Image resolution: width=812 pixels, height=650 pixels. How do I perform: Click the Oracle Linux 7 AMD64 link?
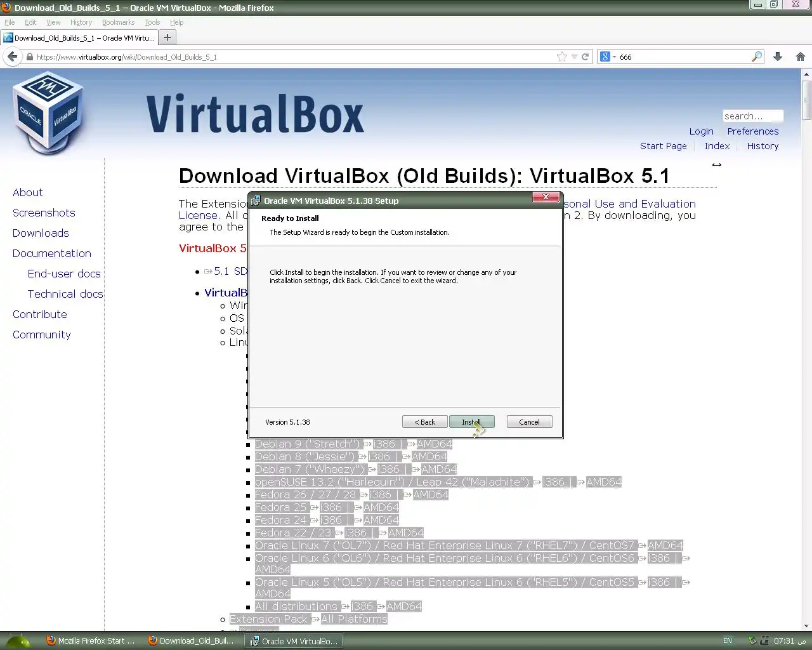[665, 545]
